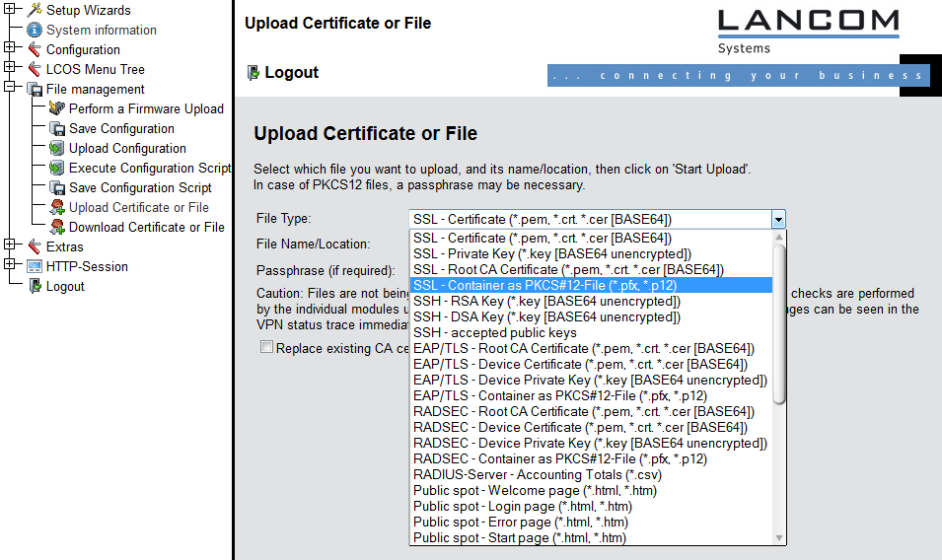Click the dropdown list scrollbar down arrow

(779, 537)
